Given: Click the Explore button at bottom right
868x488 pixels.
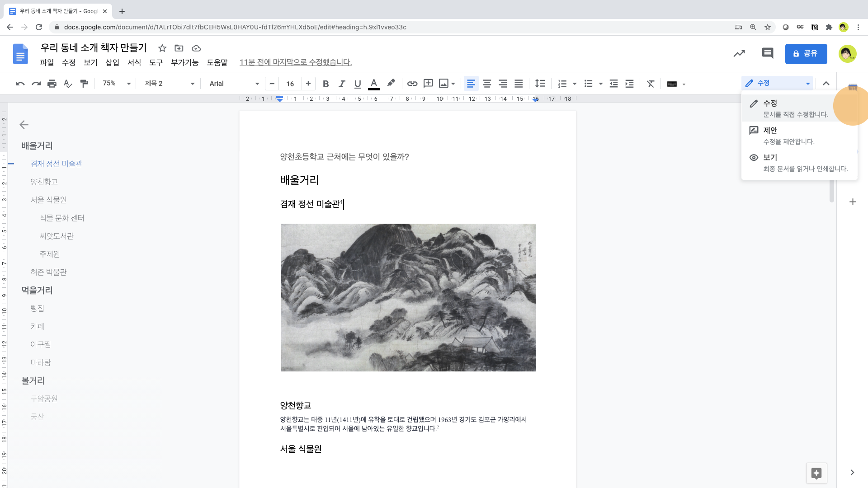Looking at the screenshot, I should point(816,473).
